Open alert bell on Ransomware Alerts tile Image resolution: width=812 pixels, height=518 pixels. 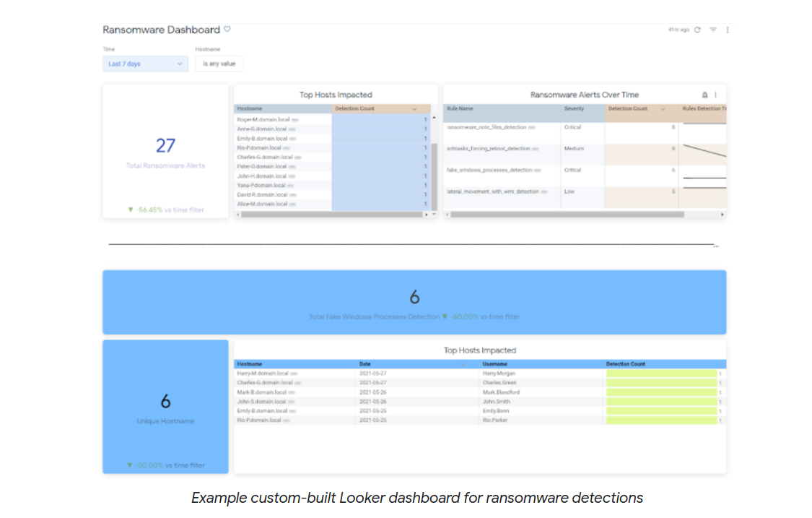tap(704, 95)
